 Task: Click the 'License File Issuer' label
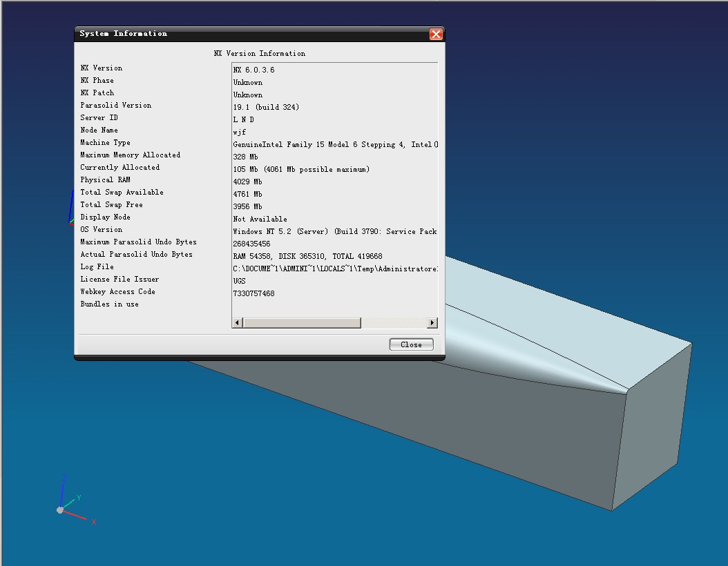click(x=119, y=280)
